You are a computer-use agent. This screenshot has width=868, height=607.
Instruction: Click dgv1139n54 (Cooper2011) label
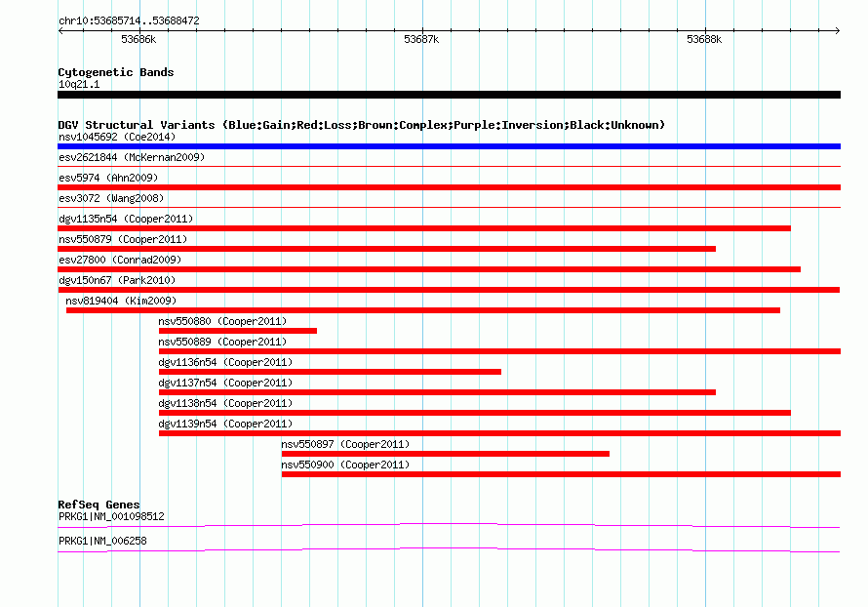(x=225, y=424)
